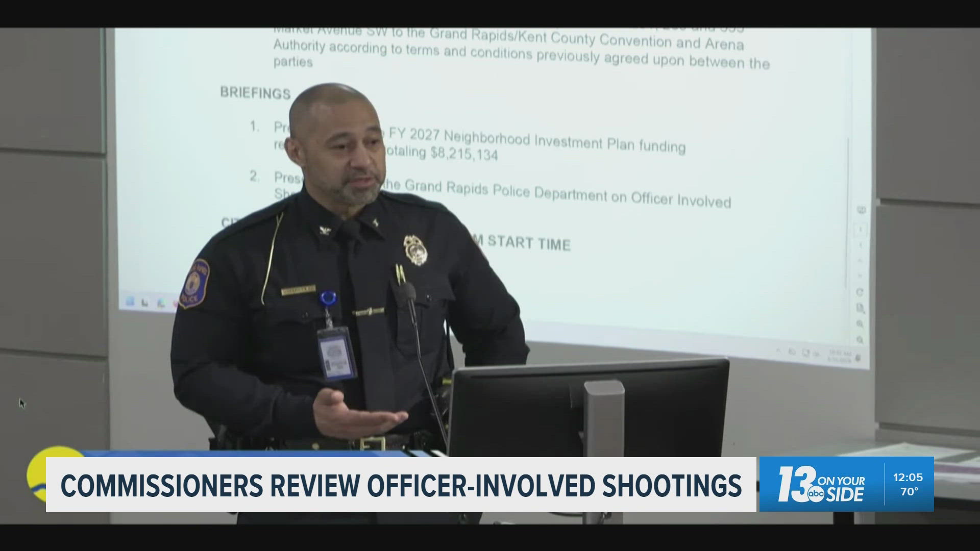Click the page view icon below rotate
Image resolution: width=980 pixels, height=551 pixels.
point(861,308)
